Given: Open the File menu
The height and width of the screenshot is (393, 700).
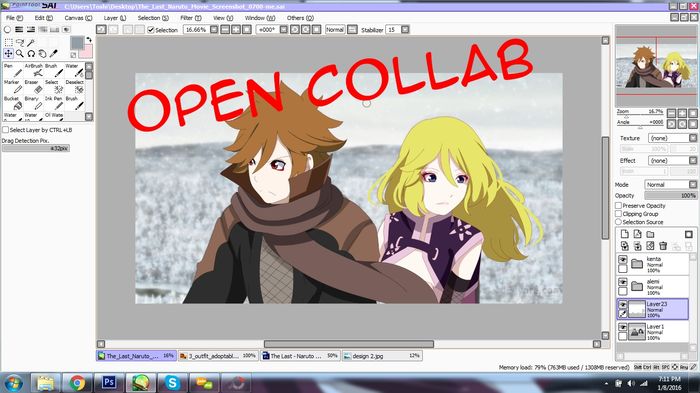Looking at the screenshot, I should (14, 18).
